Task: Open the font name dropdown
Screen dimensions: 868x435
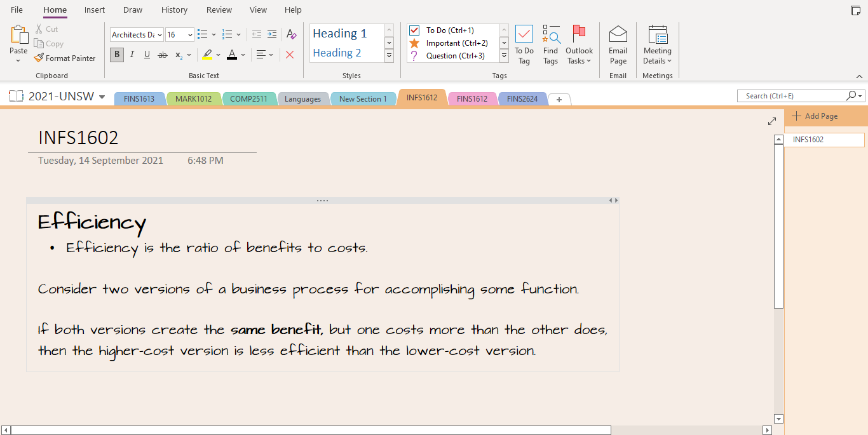Action: (159, 35)
